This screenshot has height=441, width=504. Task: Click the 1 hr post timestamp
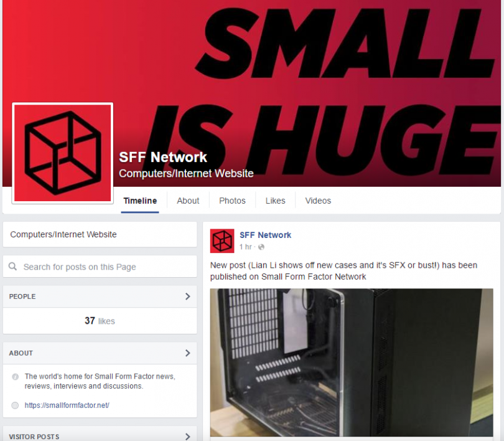246,247
